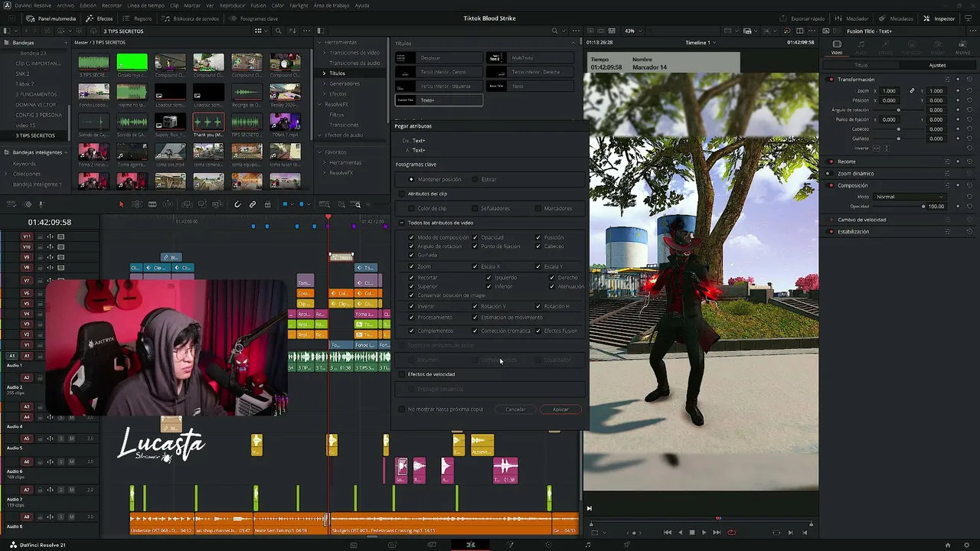The width and height of the screenshot is (980, 551).
Task: Open the Modo Normal composite dropdown
Action: [909, 197]
